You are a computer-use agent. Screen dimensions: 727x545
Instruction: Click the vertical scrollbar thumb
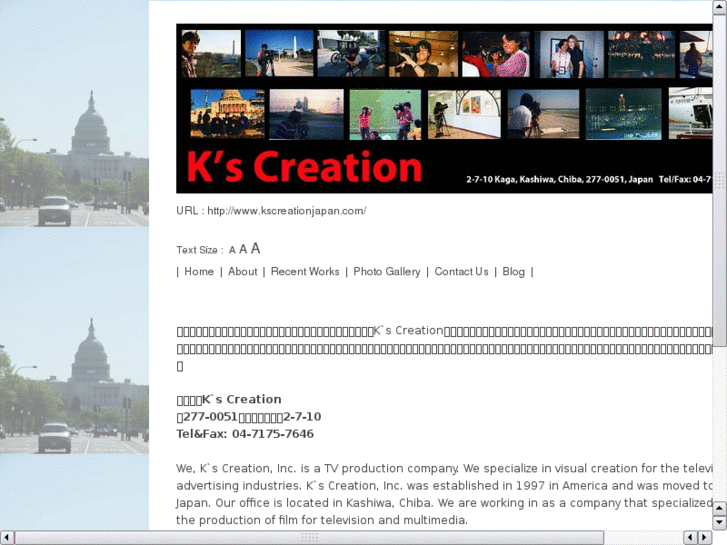(x=719, y=180)
